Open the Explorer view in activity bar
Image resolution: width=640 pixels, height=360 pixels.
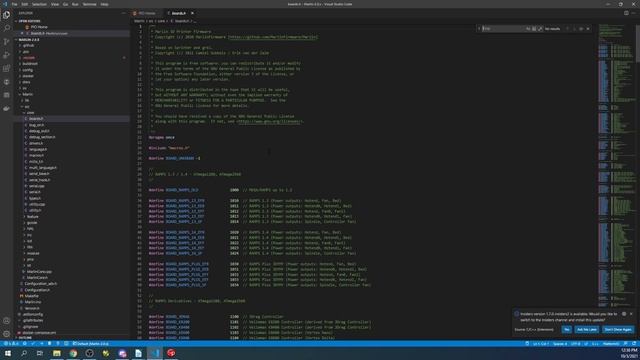tap(7, 15)
